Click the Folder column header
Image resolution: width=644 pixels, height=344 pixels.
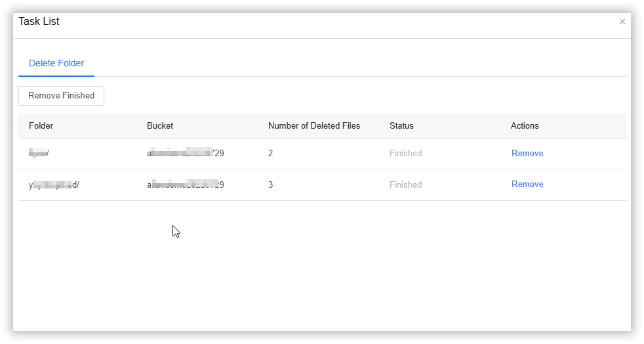(41, 126)
